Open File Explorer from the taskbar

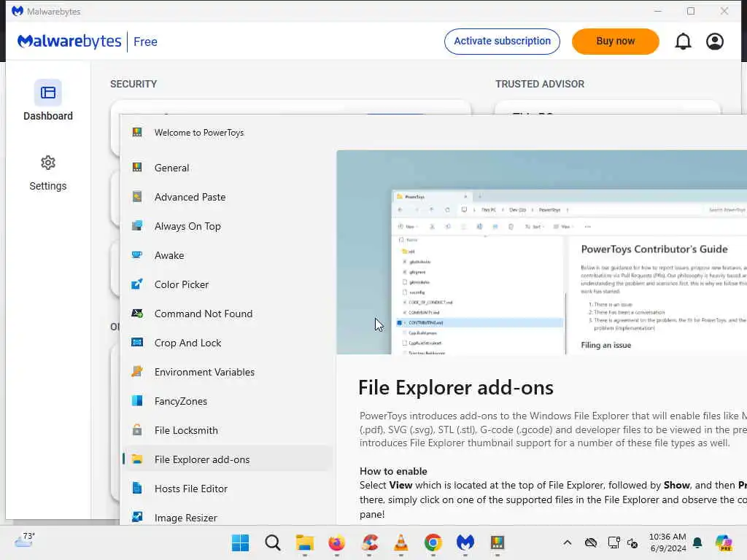pyautogui.click(x=304, y=542)
